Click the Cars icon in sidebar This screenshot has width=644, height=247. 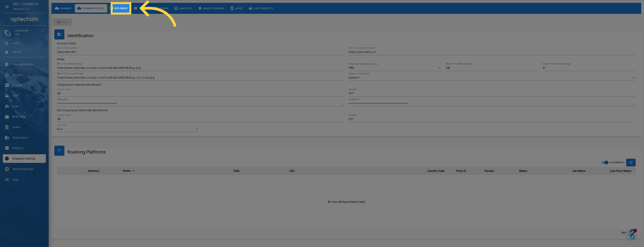click(7, 96)
